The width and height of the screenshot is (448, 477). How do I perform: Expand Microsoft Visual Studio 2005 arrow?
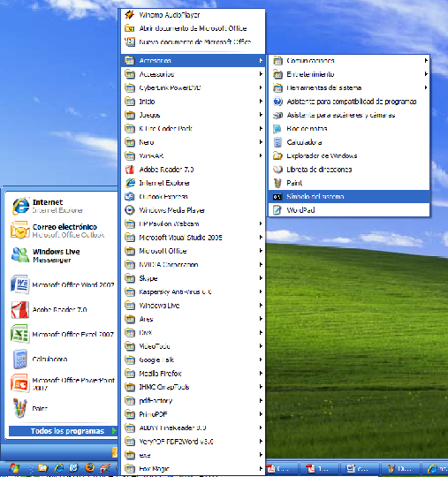pos(261,238)
